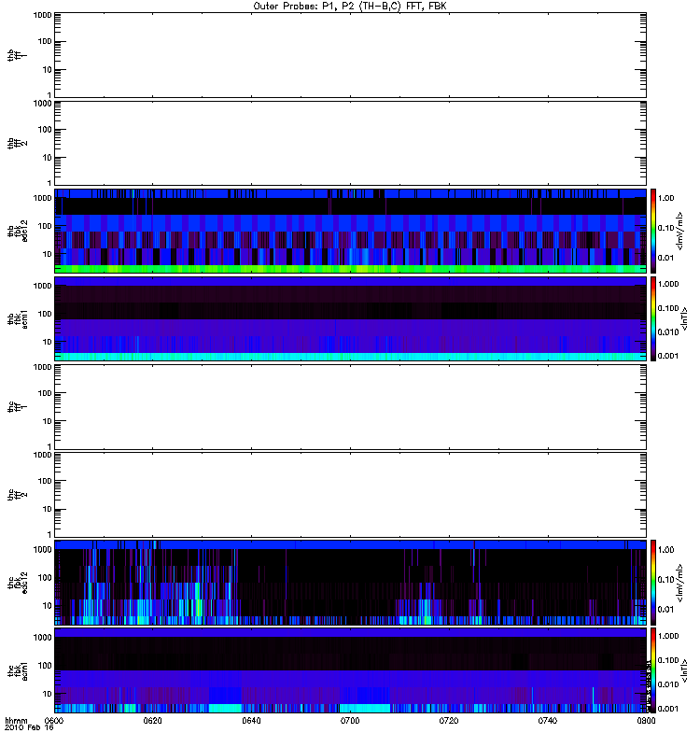
Task: Select the 0600 time axis label
Action: (54, 721)
